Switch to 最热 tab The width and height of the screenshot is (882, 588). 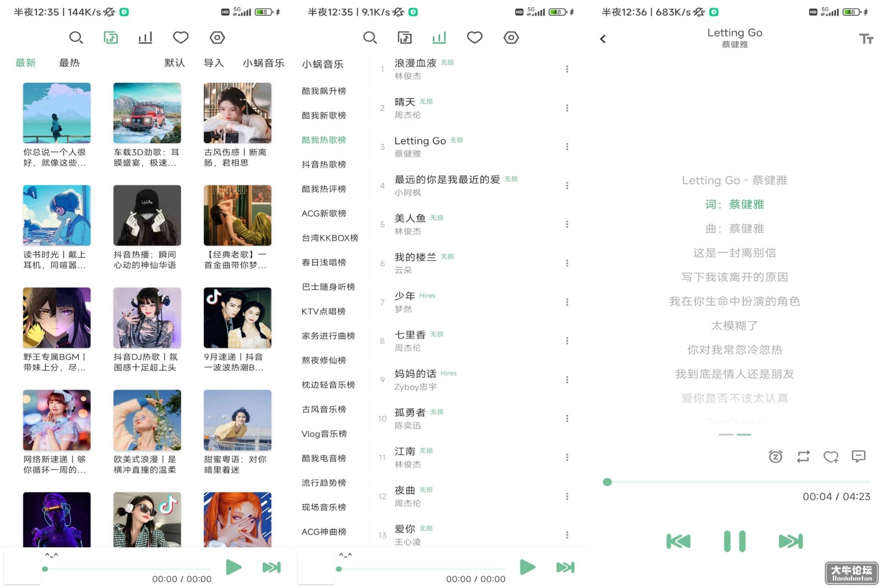coord(69,63)
